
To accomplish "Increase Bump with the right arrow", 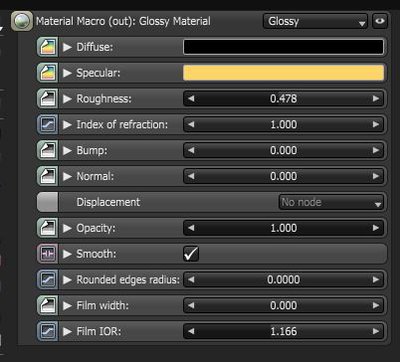I will pos(376,150).
